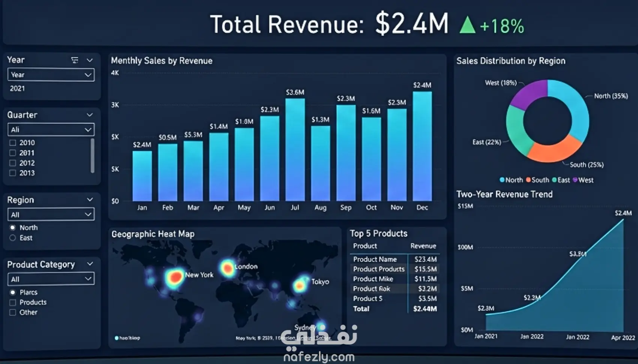Screen dimensions: 638x364
Task: Click the Apr 2022 axis label
Action: point(623,338)
